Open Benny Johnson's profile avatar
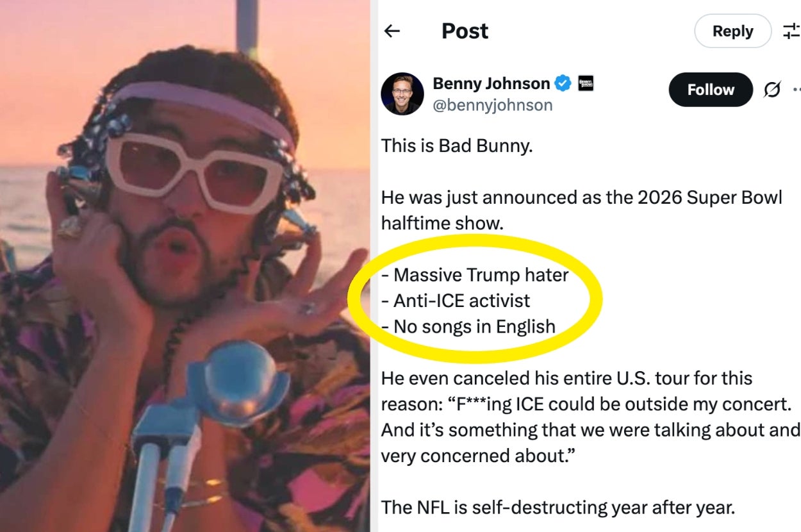This screenshot has width=801, height=532. [402, 94]
